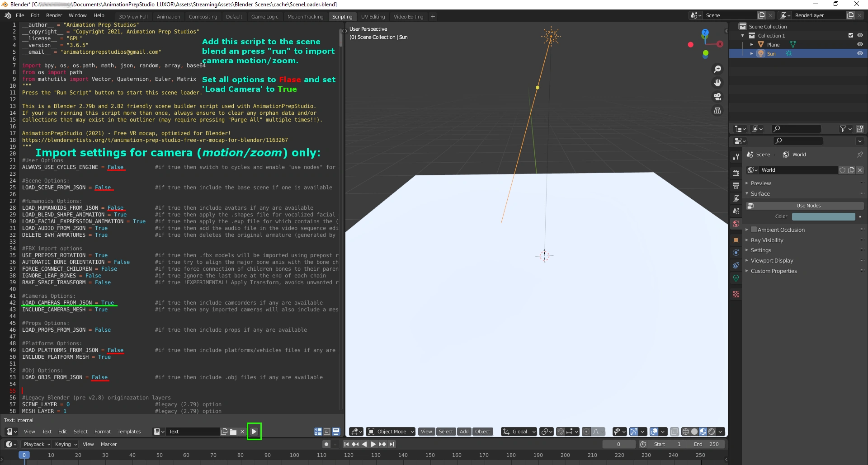This screenshot has width=868, height=465.
Task: Click the World breadcrumb in properties
Action: (794, 155)
